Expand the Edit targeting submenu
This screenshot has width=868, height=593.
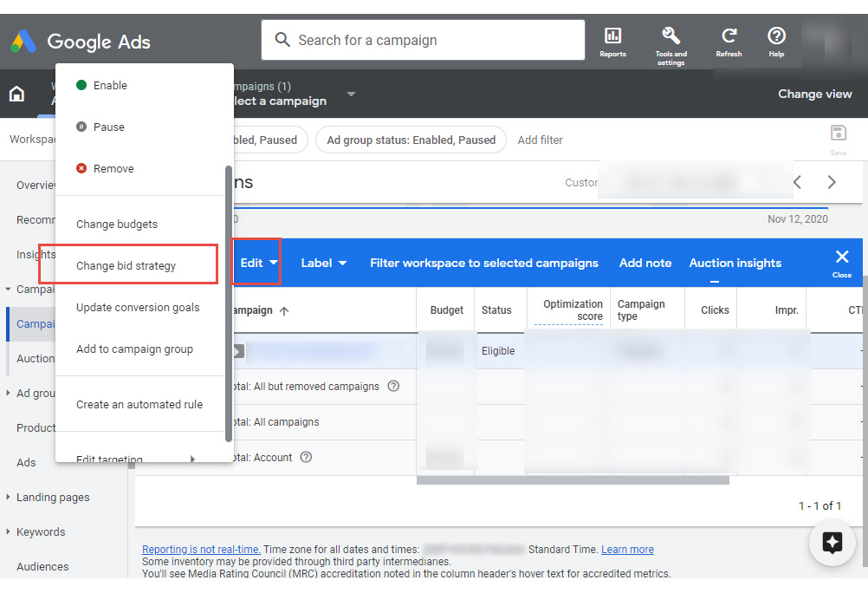click(x=135, y=459)
